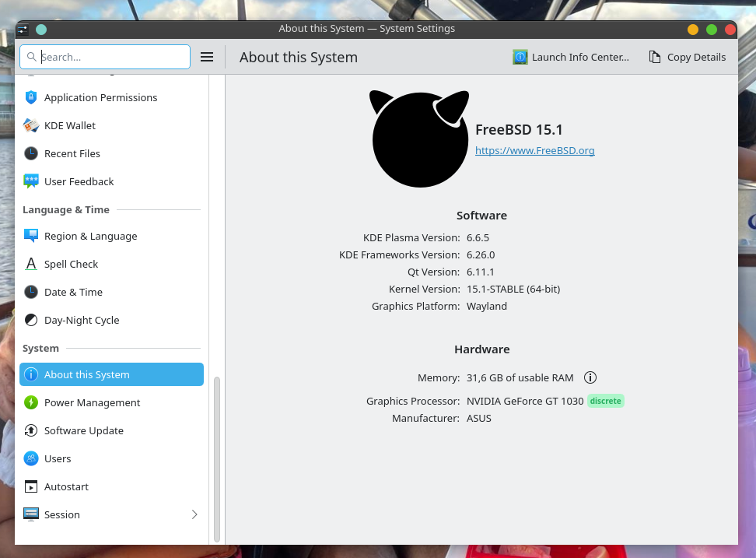Click the Frameworks version 6.26.0 value
This screenshot has width=756, height=558.
point(481,254)
